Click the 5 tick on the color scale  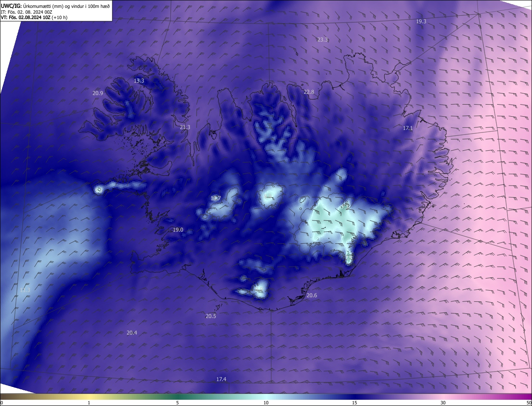pos(177,403)
